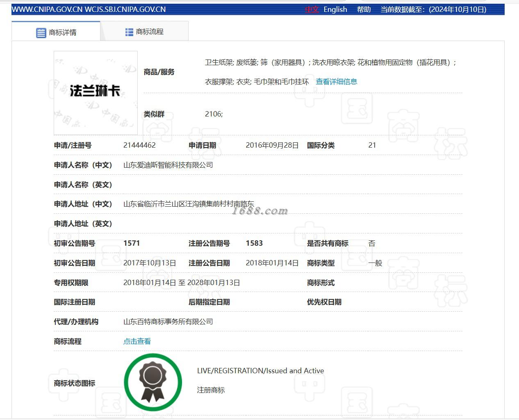Click the 国际分类 label

[x=321, y=145]
